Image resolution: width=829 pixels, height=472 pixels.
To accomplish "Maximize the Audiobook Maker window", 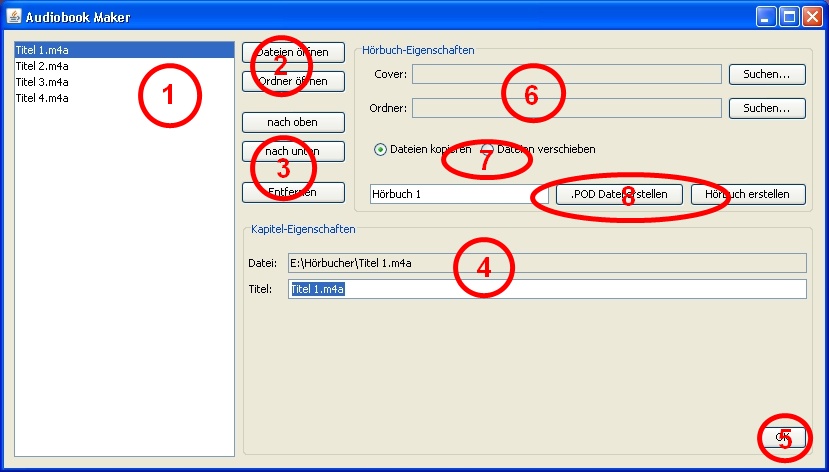I will pos(789,17).
